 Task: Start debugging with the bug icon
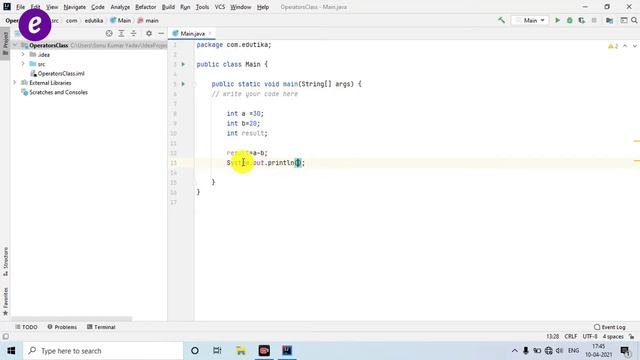coord(569,20)
